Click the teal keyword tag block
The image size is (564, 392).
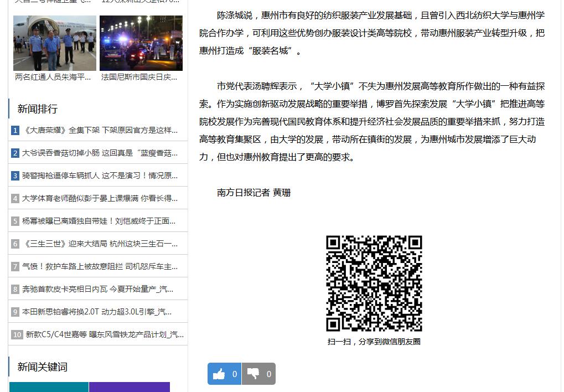49,387
